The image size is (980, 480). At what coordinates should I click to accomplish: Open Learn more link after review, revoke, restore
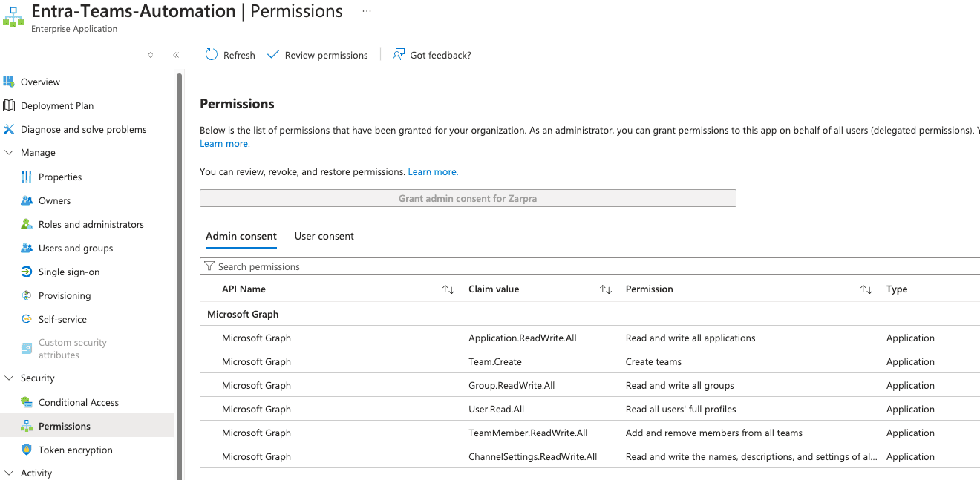(433, 171)
